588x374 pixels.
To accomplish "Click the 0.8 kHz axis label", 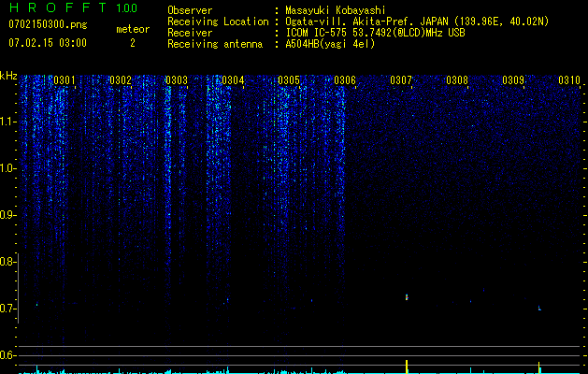I will [7, 262].
